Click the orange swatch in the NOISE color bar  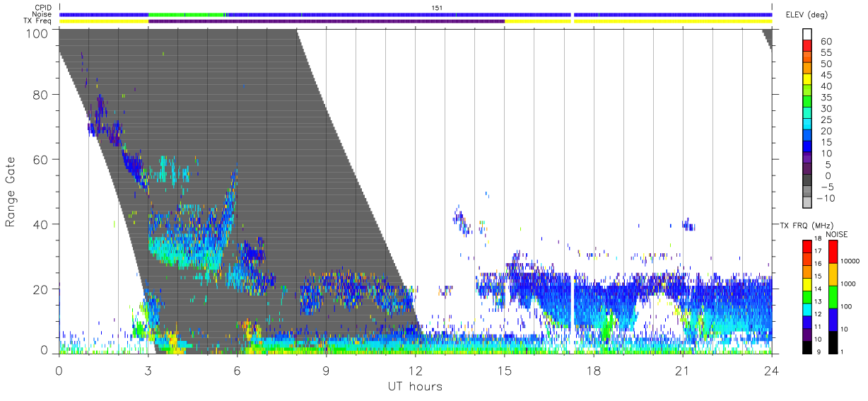[x=833, y=274]
